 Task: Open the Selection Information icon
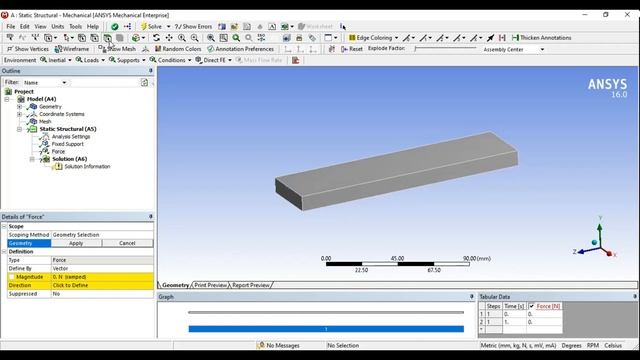(342, 27)
